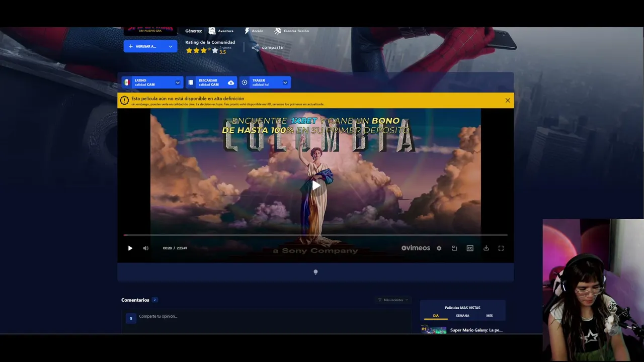Click the share icon beside compartir
The image size is (644, 362).
point(256,48)
